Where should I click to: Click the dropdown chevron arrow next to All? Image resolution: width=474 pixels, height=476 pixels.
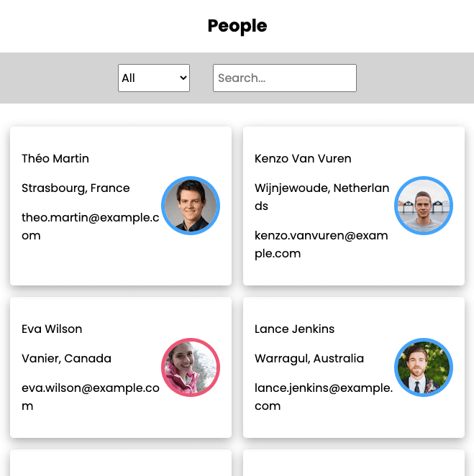[x=183, y=78]
